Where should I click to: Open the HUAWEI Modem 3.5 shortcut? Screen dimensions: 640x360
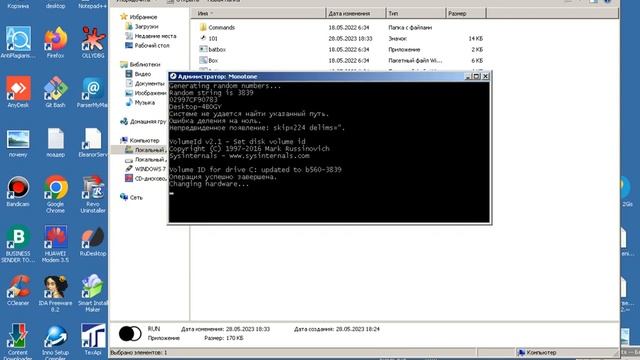pos(56,244)
